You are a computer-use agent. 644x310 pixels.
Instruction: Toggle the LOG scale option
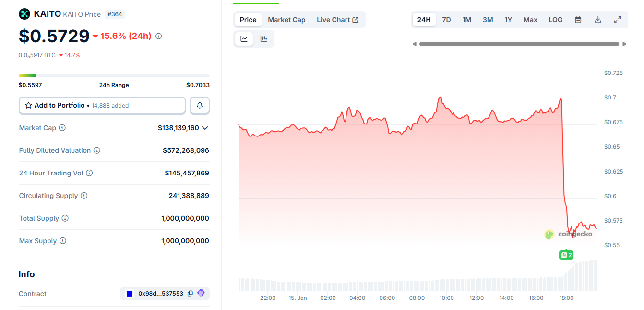coord(555,20)
